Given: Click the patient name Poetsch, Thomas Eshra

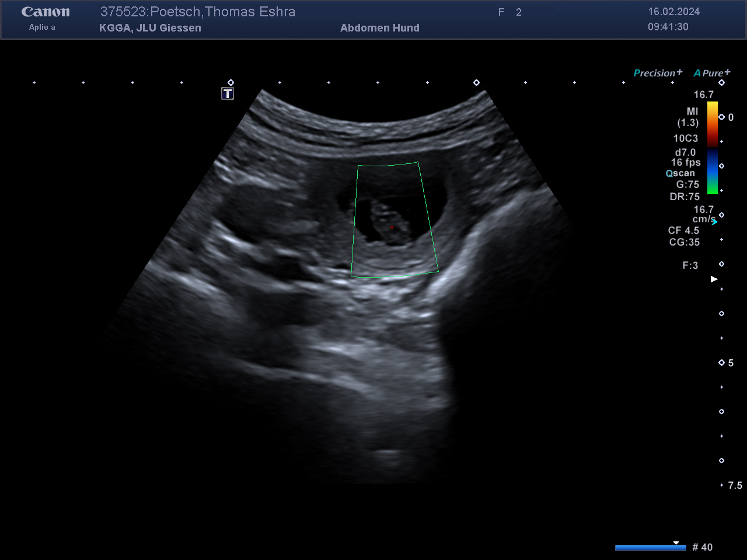Looking at the screenshot, I should pyautogui.click(x=222, y=12).
